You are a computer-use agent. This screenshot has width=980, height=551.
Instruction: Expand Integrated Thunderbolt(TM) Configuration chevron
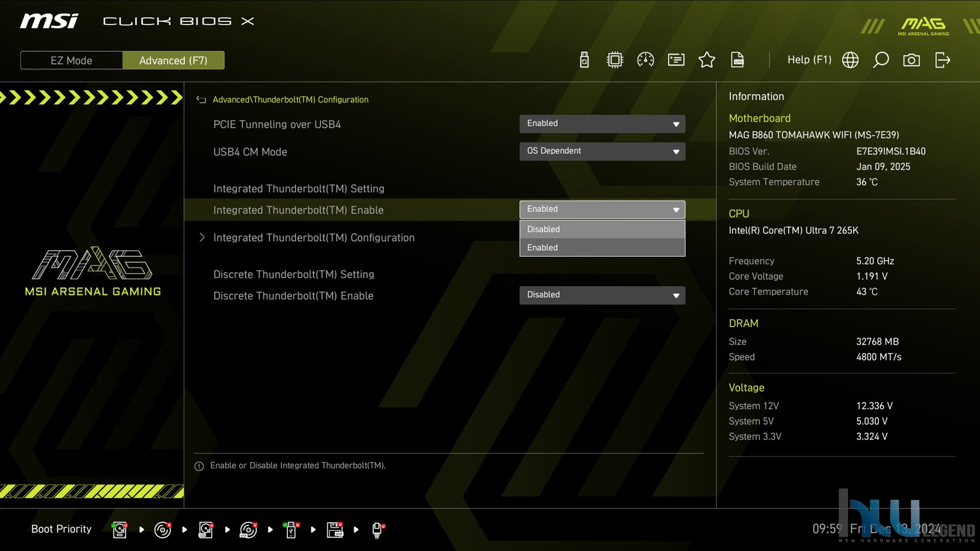click(202, 238)
